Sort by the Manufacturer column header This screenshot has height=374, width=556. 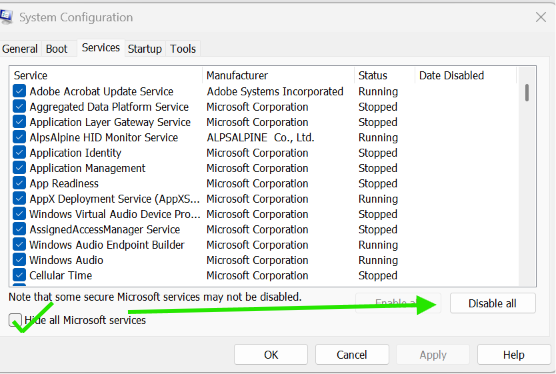(x=279, y=75)
